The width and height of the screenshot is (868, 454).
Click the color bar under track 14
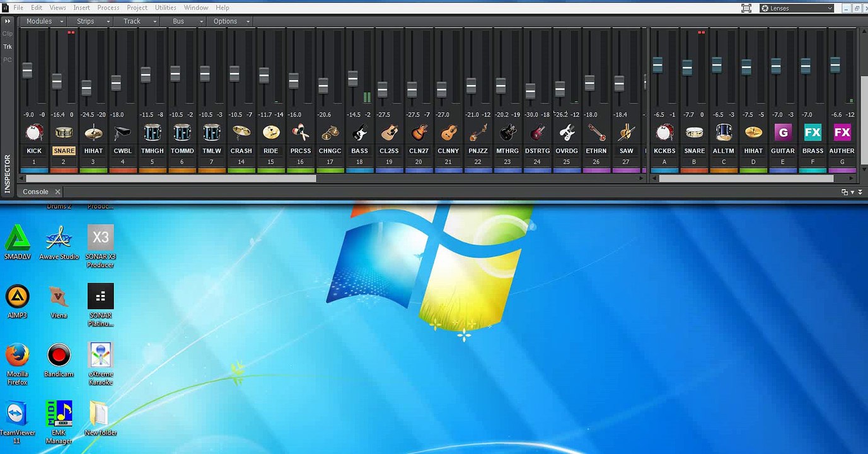[x=241, y=170]
